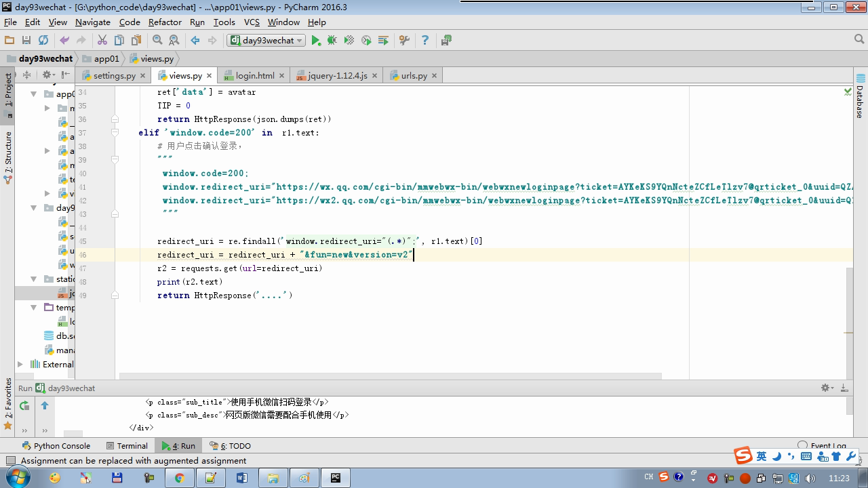The height and width of the screenshot is (488, 868).
Task: Open Google Chrome from the taskbar
Action: 180,478
